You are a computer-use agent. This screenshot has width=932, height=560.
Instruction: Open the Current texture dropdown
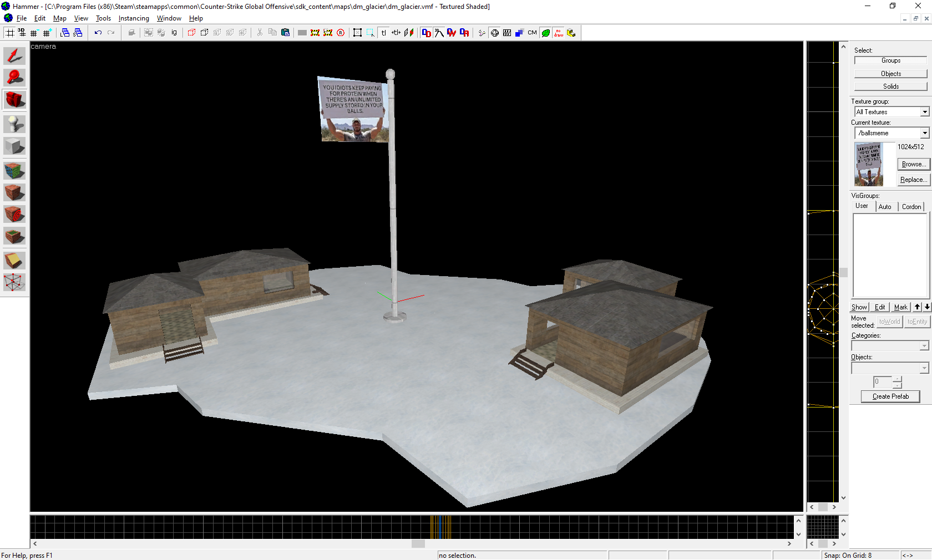coord(924,133)
